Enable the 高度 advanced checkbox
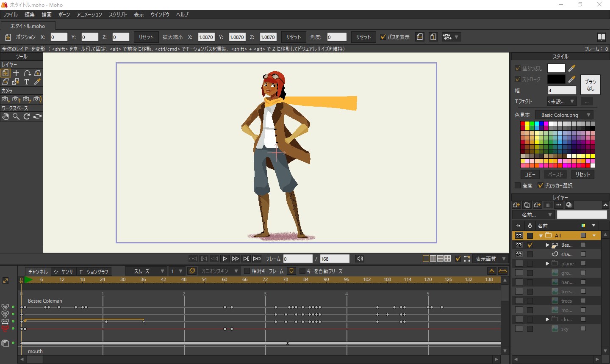610x364 pixels. pos(518,185)
